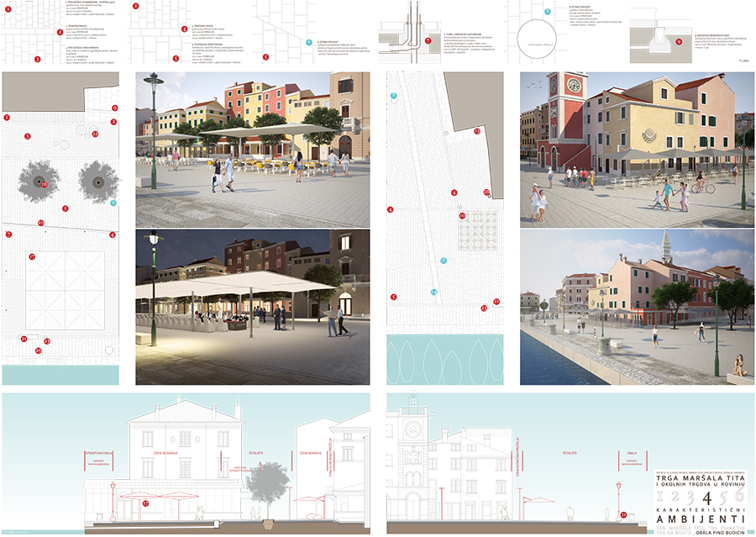Select the large canopy square in left plan

pos(65,291)
